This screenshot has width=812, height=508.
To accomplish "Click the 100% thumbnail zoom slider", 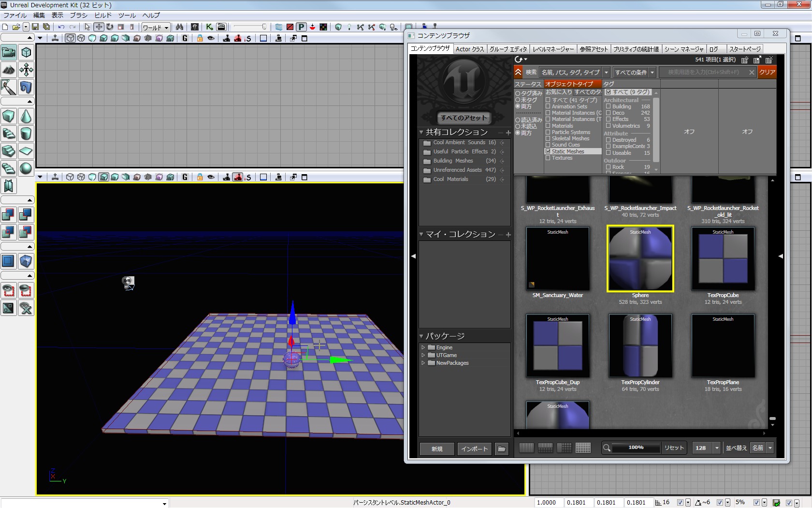I will [636, 448].
